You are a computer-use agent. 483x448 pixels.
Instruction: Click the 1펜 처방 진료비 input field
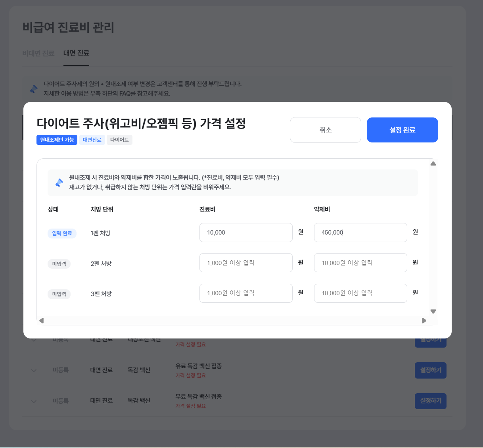pyautogui.click(x=246, y=233)
